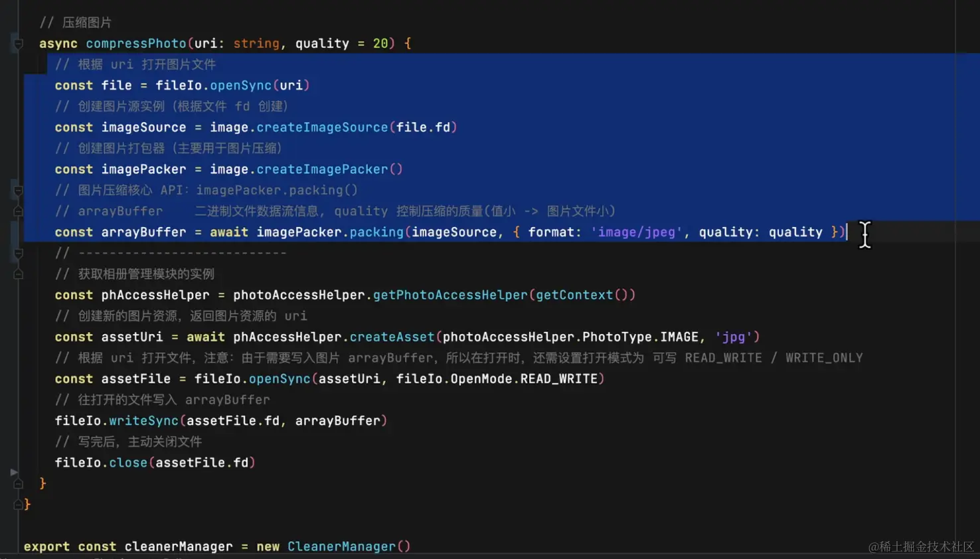
Task: Click the 'export' keyword
Action: tap(46, 547)
